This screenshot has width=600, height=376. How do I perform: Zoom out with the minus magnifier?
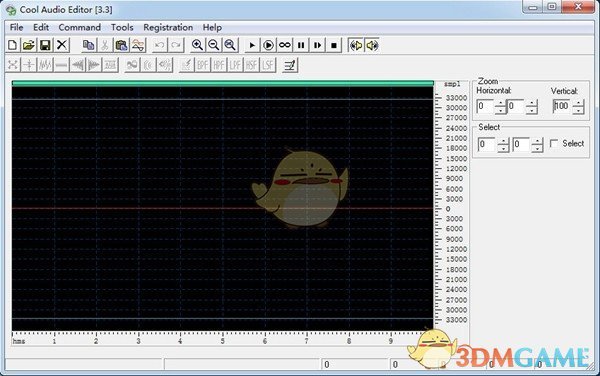click(214, 45)
